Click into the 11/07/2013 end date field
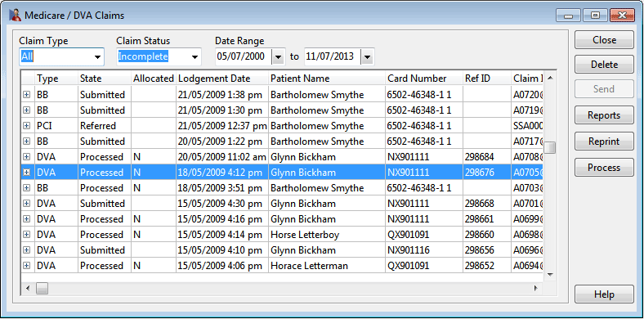Viewport: 644px width, 319px height. tap(333, 56)
